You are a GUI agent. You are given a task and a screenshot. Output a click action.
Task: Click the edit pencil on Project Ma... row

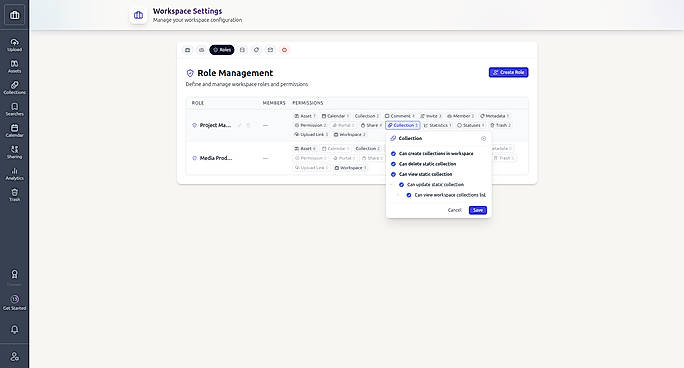239,125
